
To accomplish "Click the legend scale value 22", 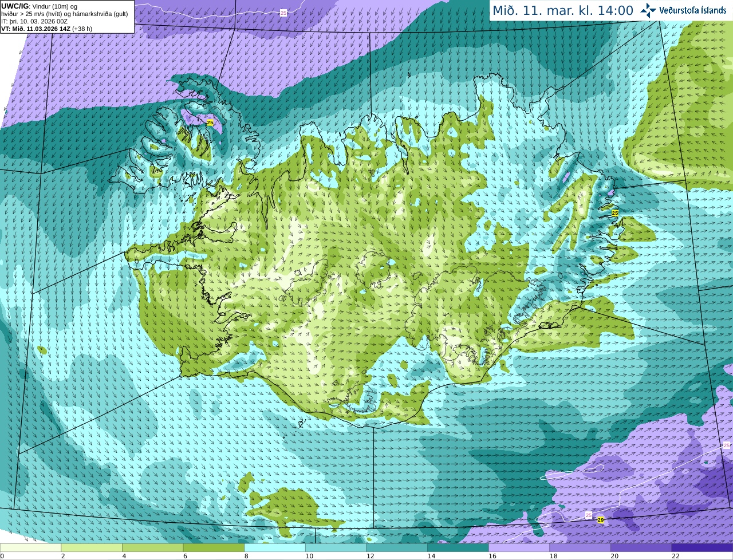I will click(x=676, y=556).
